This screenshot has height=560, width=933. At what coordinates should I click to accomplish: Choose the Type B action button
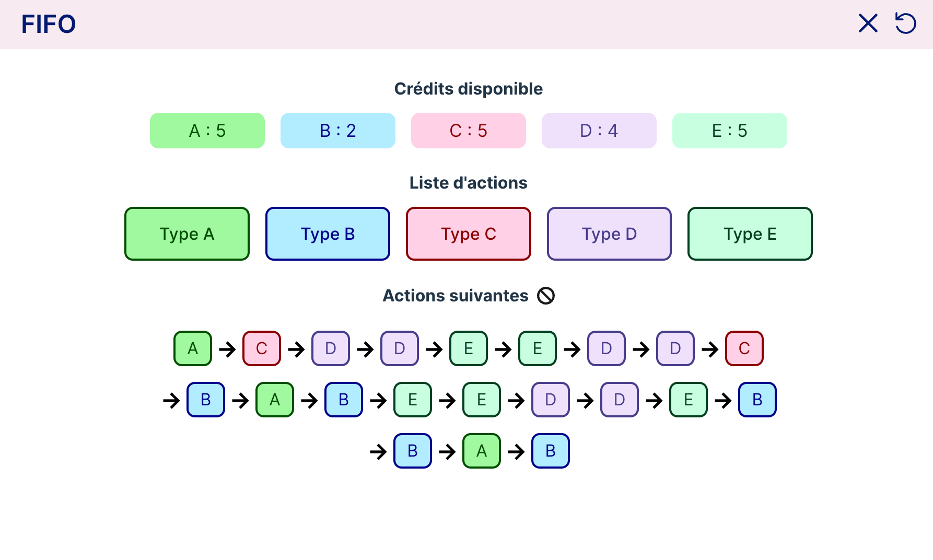click(x=328, y=234)
